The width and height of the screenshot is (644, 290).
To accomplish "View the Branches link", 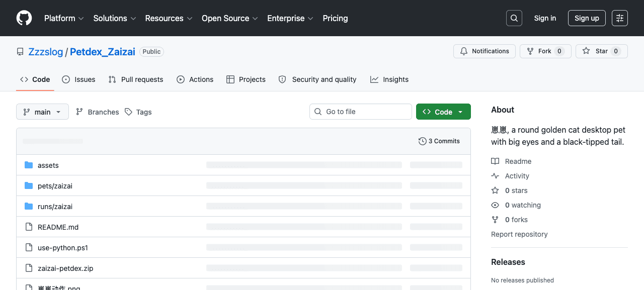I will pos(98,112).
